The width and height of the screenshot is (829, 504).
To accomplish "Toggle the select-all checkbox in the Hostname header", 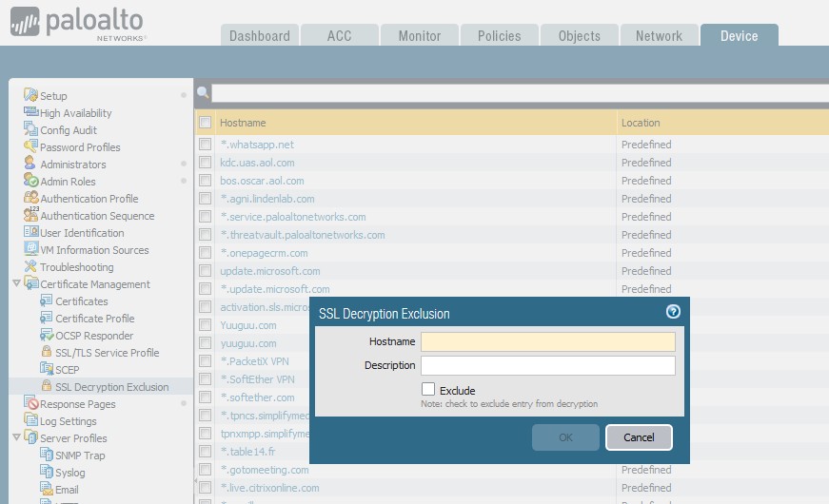I will (x=206, y=122).
